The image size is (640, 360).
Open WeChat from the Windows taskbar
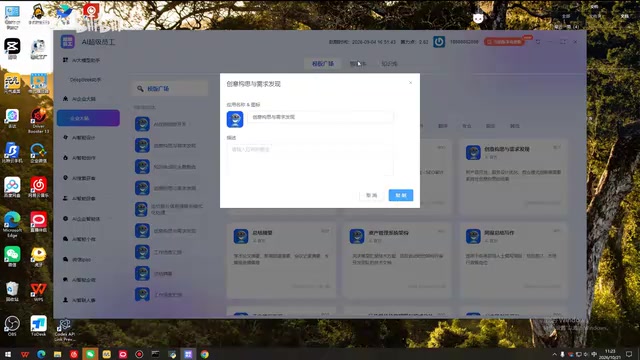(90, 354)
